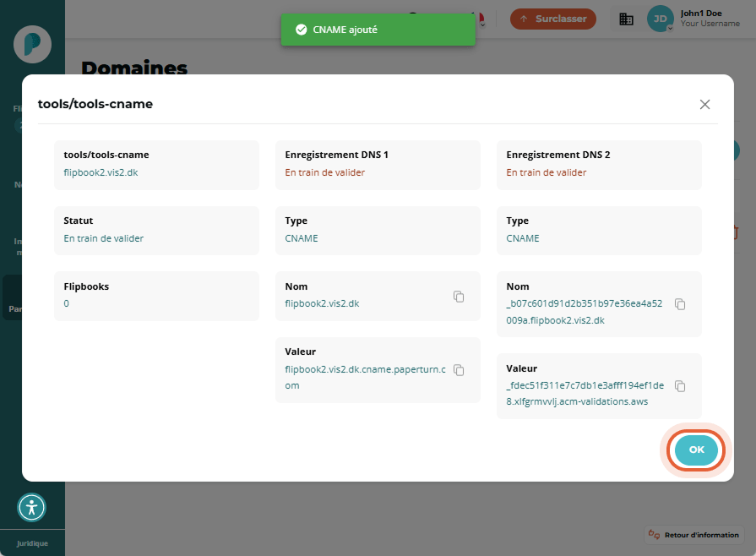Screen dimensions: 756x556
Task: Click the Statut En train de valider text
Action: click(x=104, y=238)
